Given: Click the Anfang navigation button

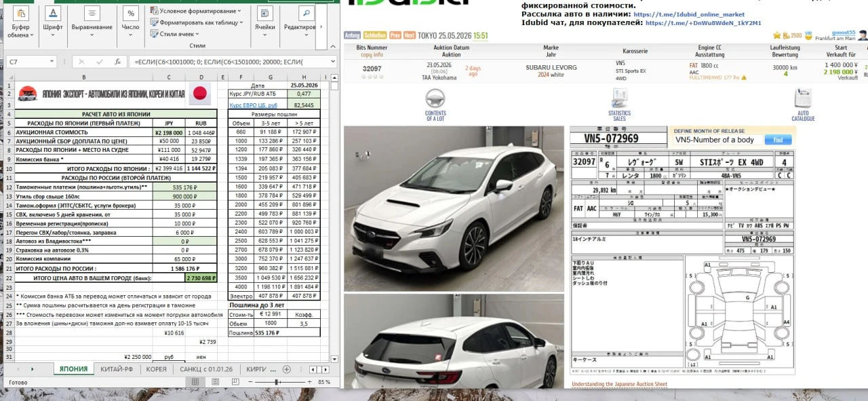Looking at the screenshot, I should [352, 35].
